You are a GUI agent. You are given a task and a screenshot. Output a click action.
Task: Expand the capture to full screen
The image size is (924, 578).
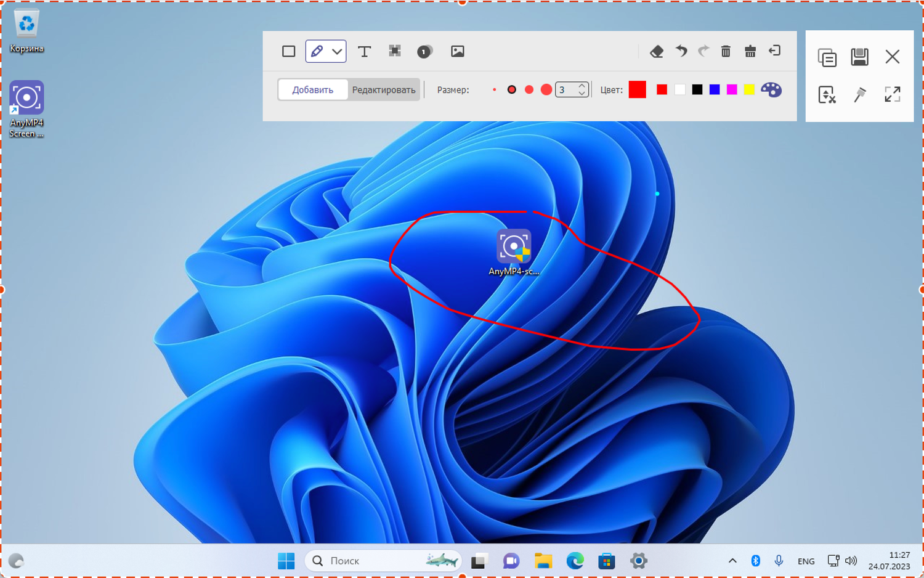893,94
